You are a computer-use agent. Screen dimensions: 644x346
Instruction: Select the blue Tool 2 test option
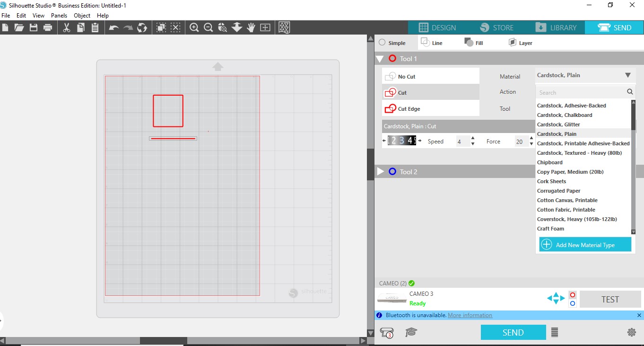click(x=573, y=303)
